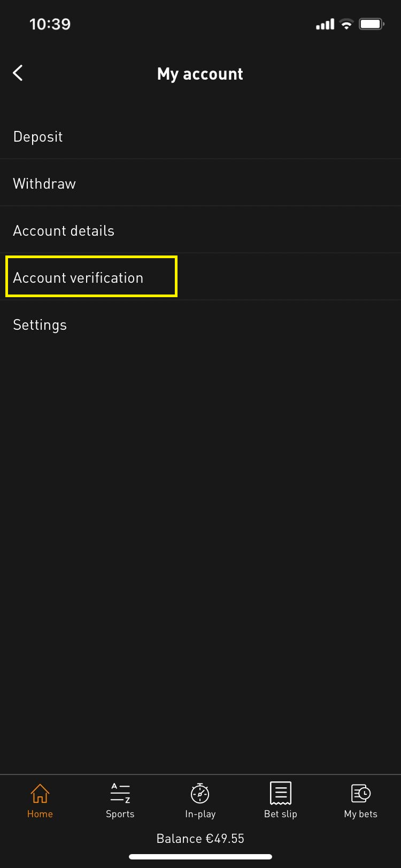Select the Sports tab label
The width and height of the screenshot is (401, 868).
(x=120, y=814)
